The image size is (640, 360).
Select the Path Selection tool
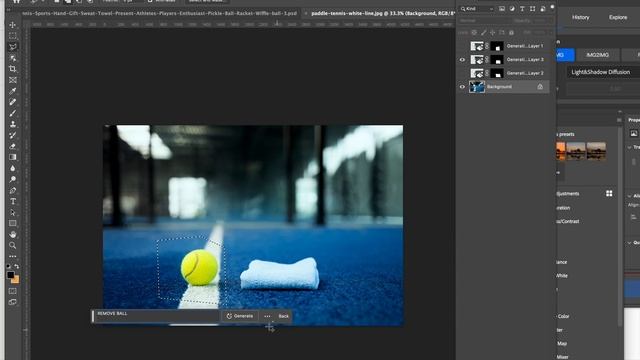13,212
